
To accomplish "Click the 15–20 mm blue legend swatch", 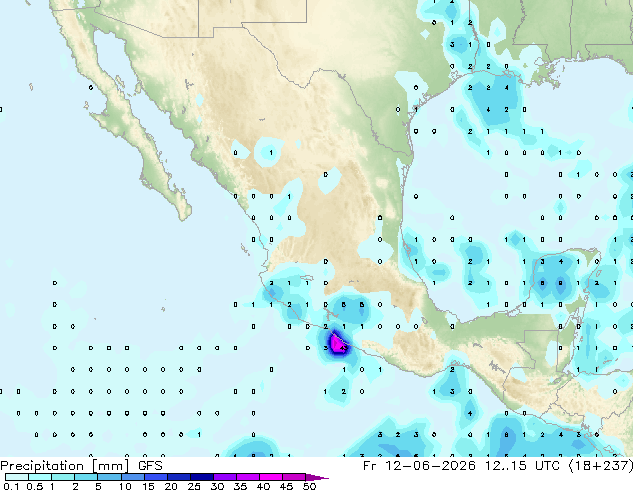I will coord(155,477).
